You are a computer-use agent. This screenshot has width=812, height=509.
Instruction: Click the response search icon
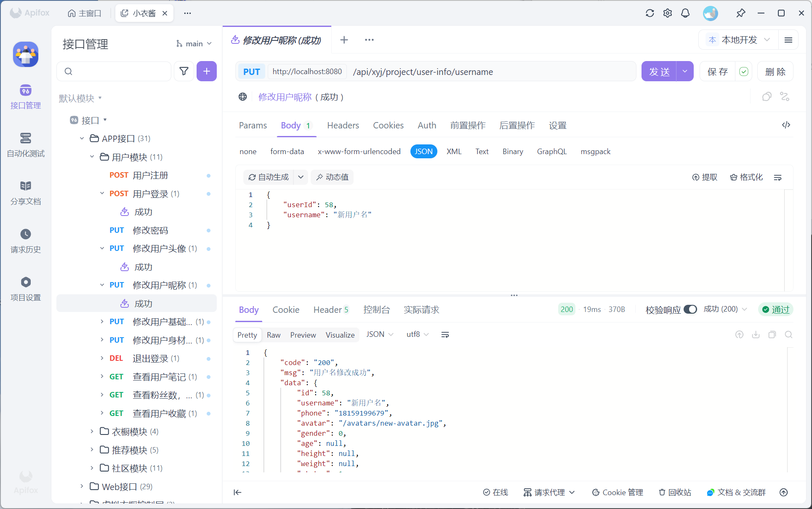click(x=788, y=335)
